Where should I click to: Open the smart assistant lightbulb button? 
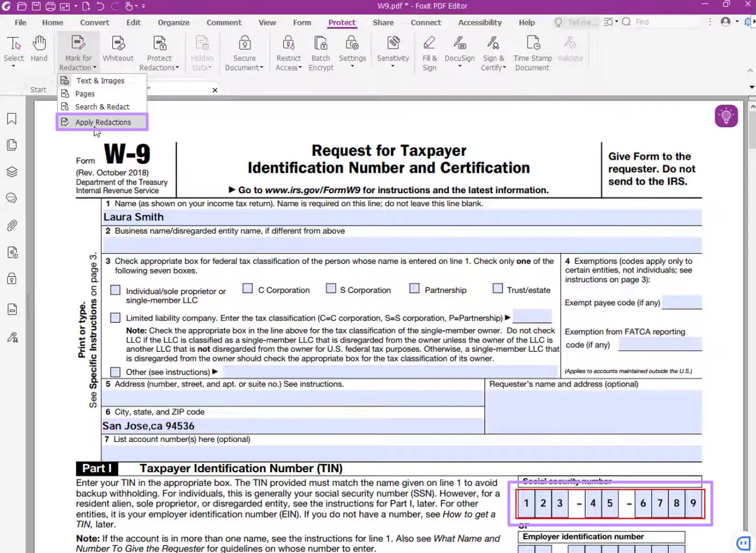click(726, 116)
